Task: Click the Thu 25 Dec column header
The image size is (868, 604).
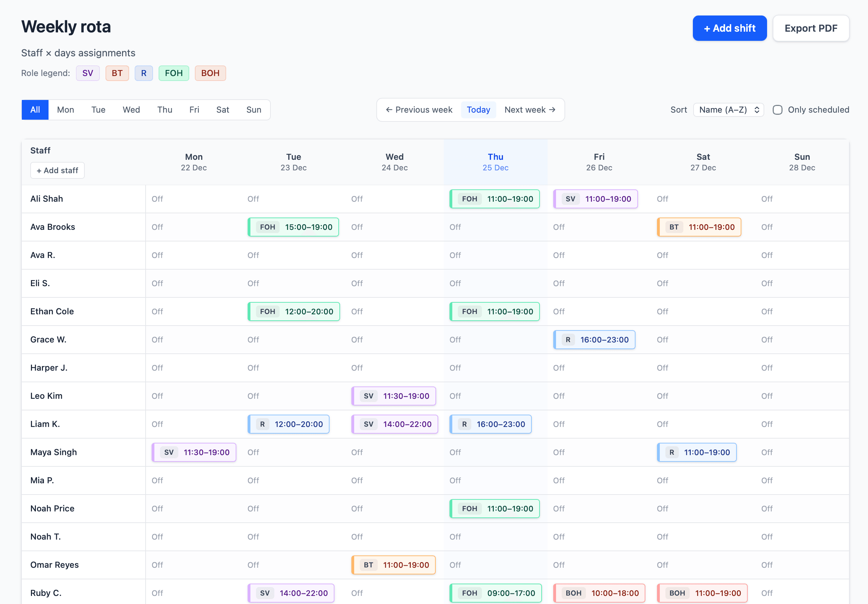Action: coord(495,162)
